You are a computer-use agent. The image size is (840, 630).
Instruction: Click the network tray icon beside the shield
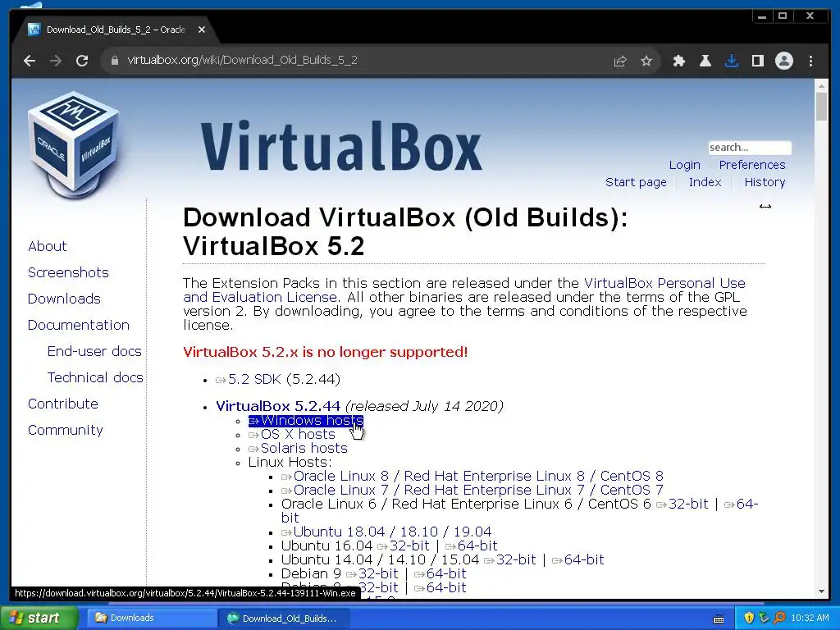point(764,618)
